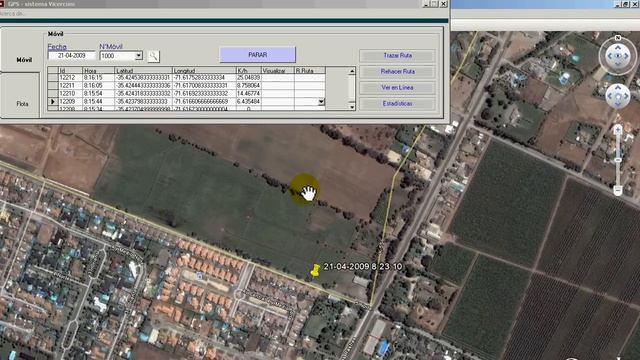Rotate view right with look joystick right arrow
The width and height of the screenshot is (640, 360).
pyautogui.click(x=627, y=56)
